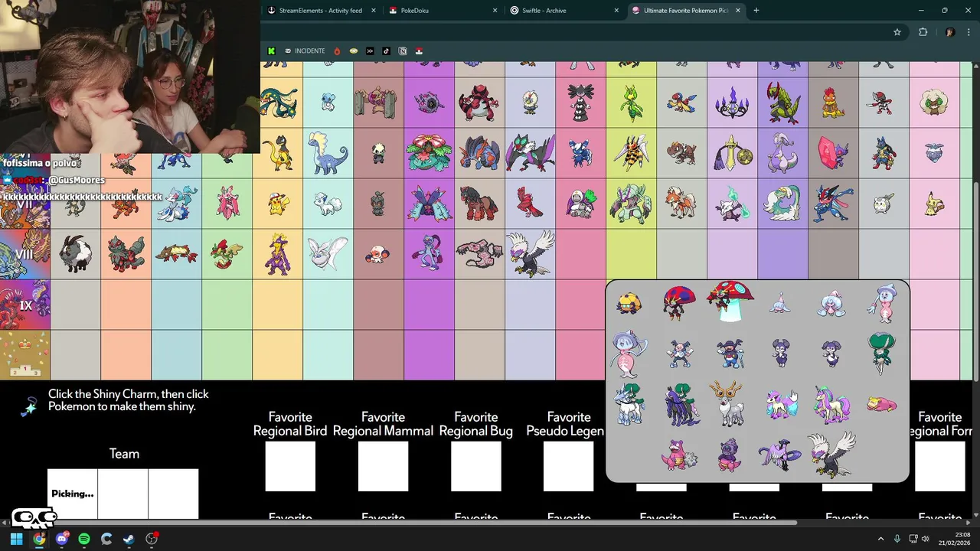980x551 pixels.
Task: Select Flapple in the generation VIII row
Action: pos(227,254)
